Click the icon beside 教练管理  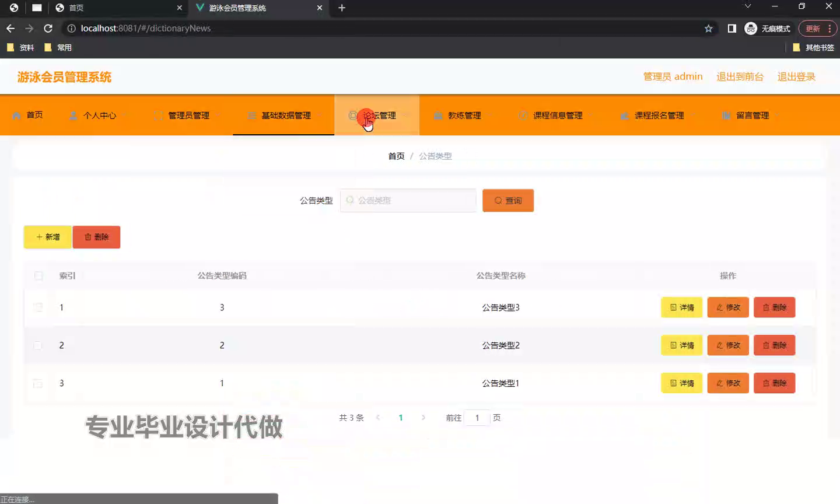[438, 116]
